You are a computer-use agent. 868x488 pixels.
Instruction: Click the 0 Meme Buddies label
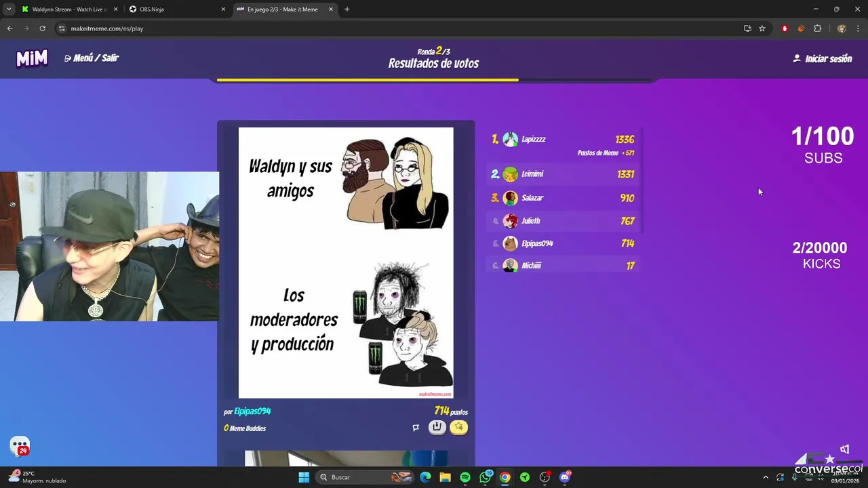(245, 428)
